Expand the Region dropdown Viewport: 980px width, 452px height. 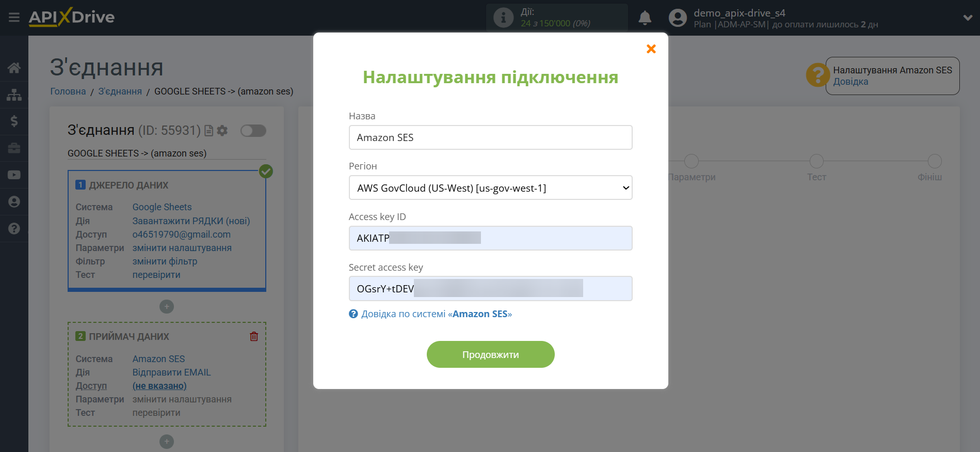pos(490,188)
